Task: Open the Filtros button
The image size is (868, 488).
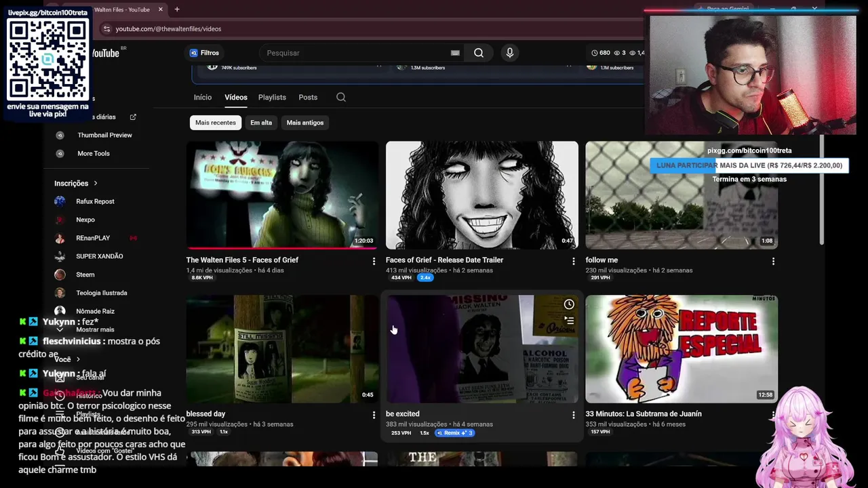Action: point(204,53)
